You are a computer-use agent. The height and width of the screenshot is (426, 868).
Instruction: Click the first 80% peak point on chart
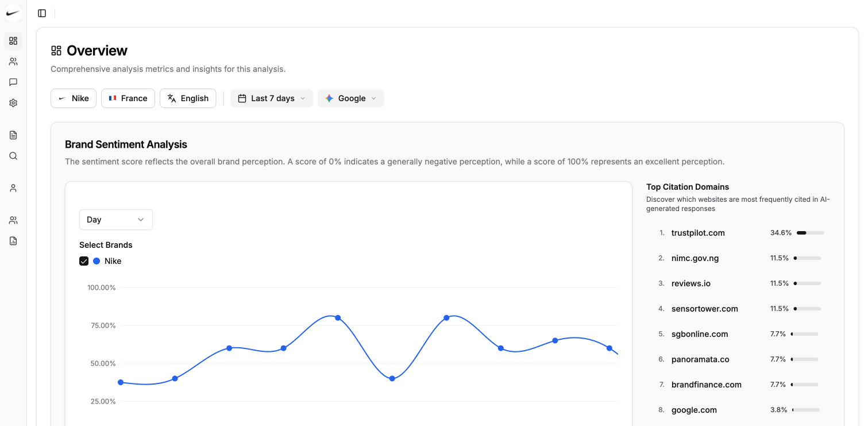(338, 318)
